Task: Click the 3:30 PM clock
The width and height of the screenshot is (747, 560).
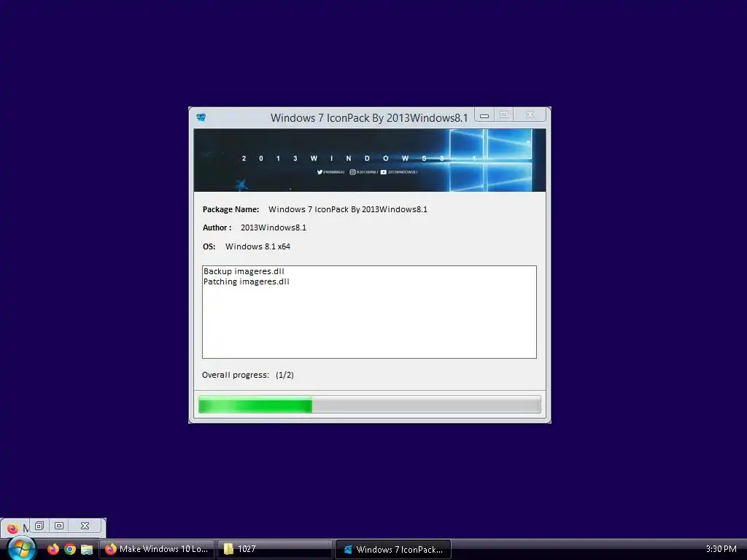Action: click(x=721, y=549)
